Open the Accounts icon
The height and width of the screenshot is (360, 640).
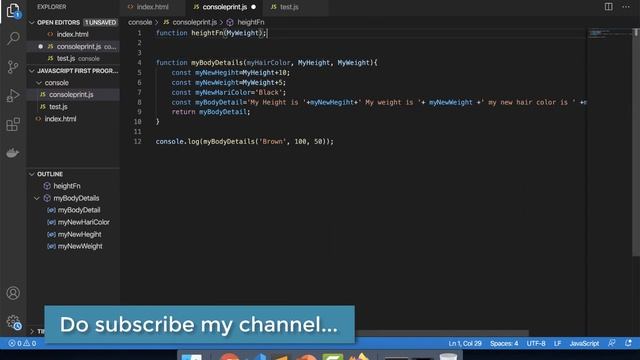coord(13,293)
